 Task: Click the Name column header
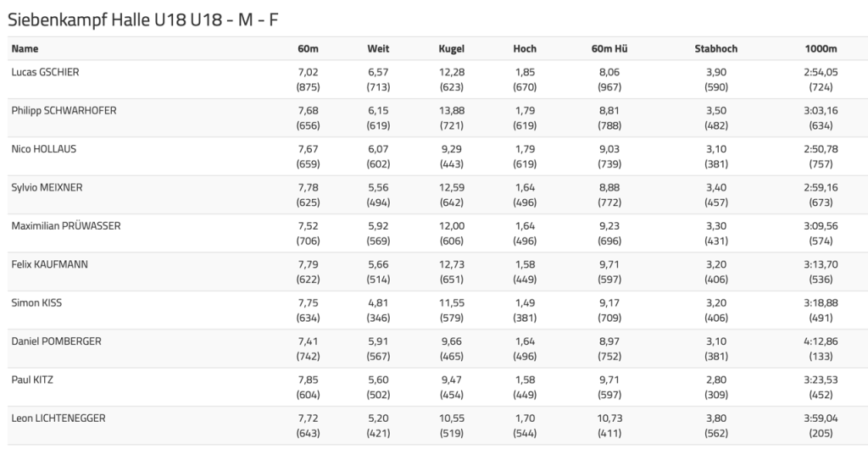coord(25,48)
